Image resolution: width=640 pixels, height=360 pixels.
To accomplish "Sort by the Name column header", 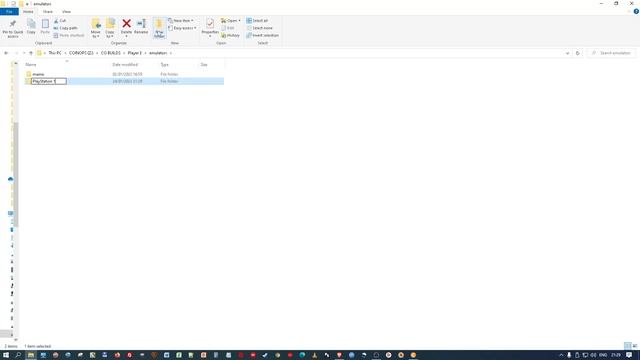I will click(31, 64).
